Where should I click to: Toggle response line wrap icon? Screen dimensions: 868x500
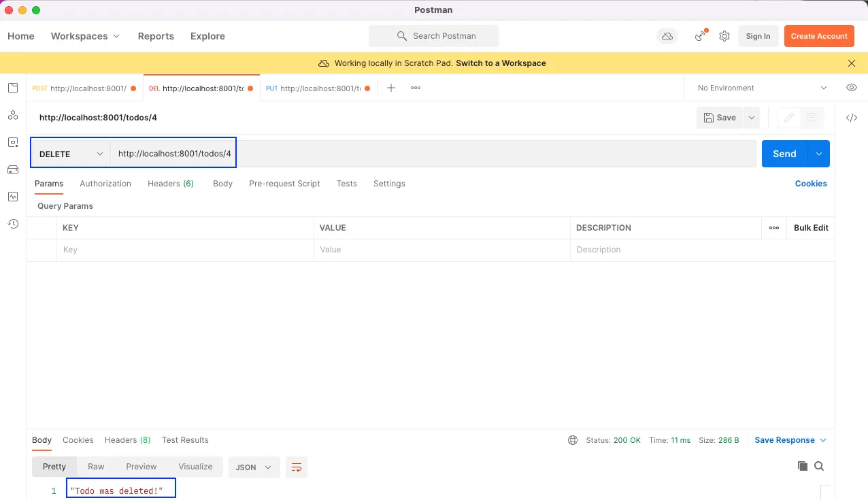[297, 467]
